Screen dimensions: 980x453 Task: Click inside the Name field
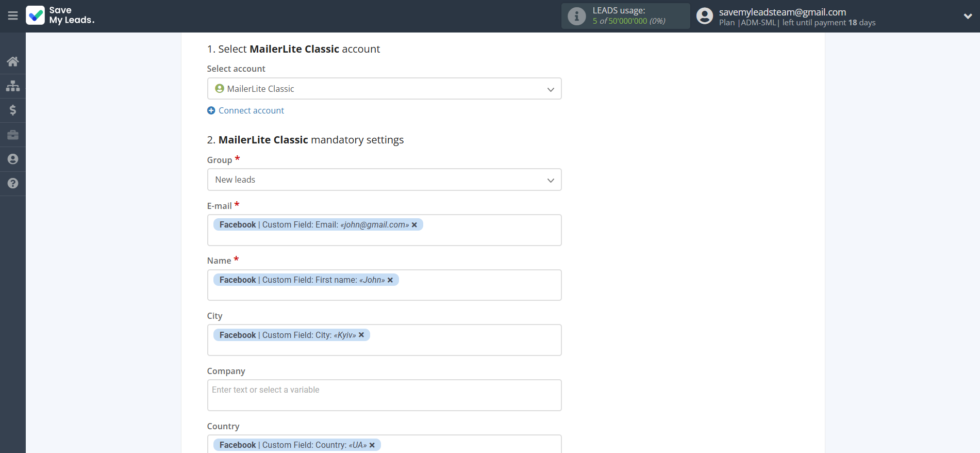pyautogui.click(x=384, y=285)
